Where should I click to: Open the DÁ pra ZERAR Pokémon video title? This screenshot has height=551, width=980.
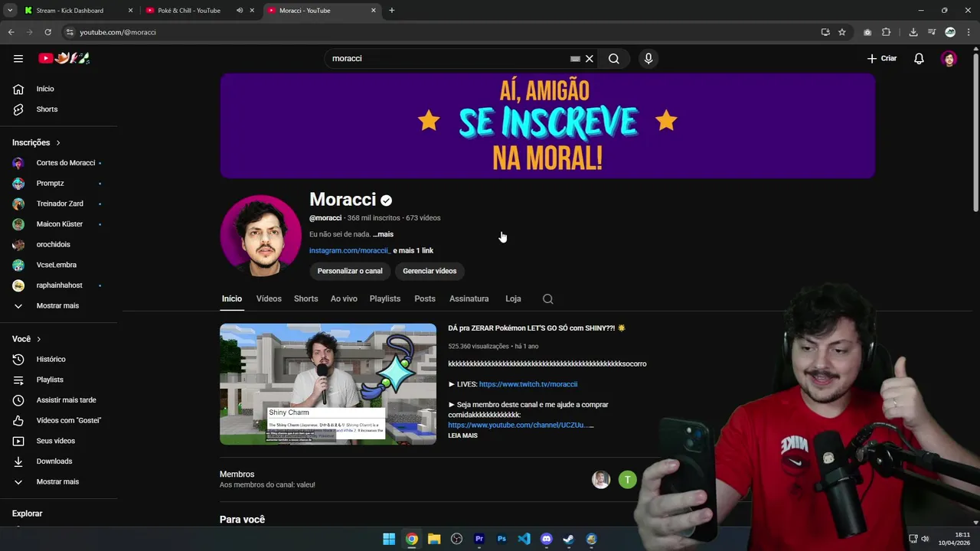pyautogui.click(x=537, y=328)
